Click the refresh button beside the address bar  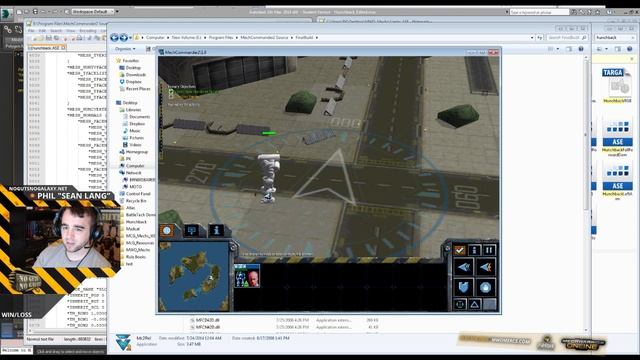coord(540,38)
